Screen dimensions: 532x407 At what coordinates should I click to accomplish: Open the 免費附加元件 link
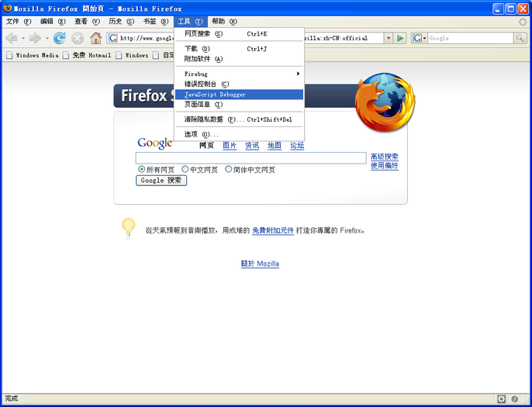click(x=273, y=231)
